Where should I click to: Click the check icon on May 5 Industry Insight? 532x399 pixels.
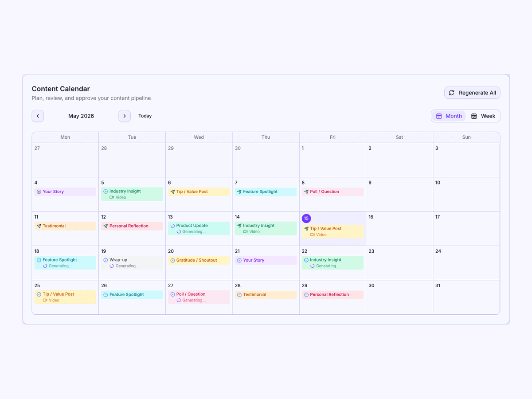tap(106, 192)
